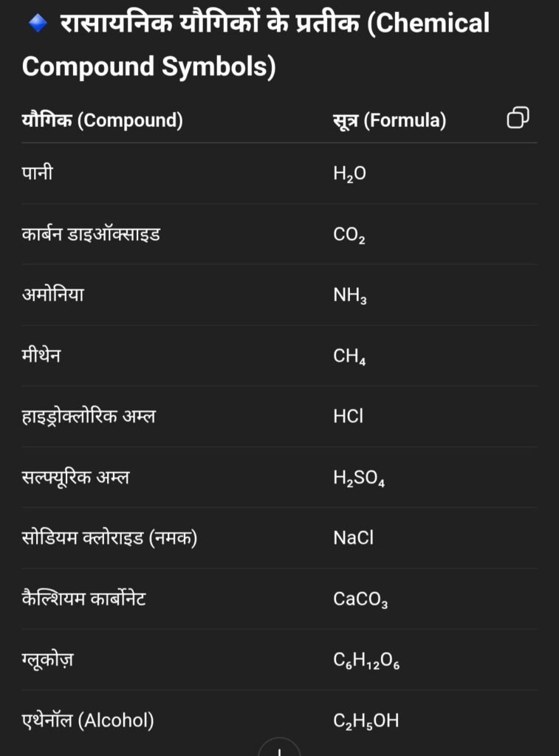
Task: Select the NH₃ formula text
Action: pyautogui.click(x=350, y=295)
